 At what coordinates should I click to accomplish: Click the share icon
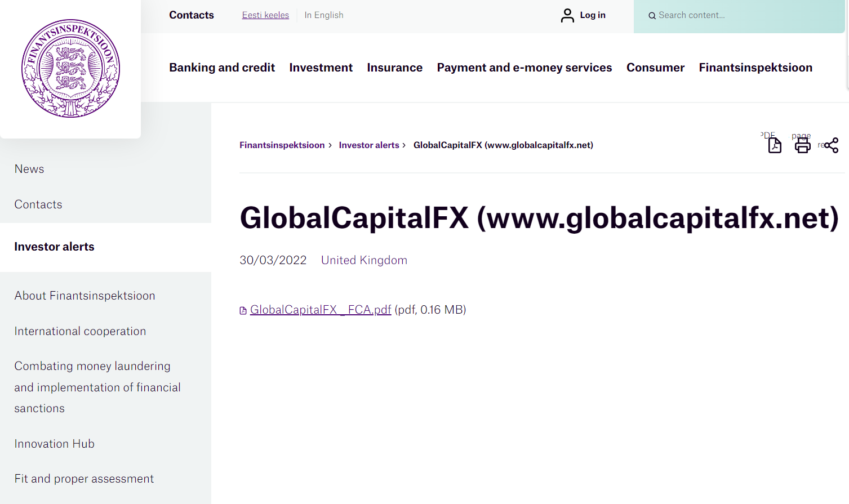(832, 145)
